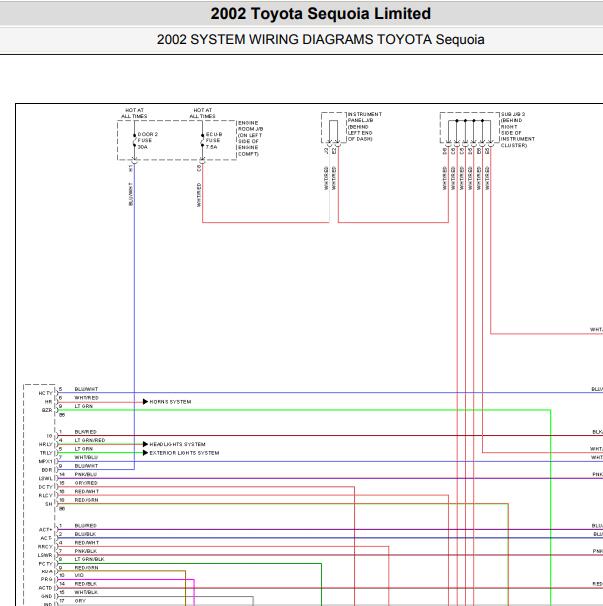Screen dimensions: 603x606
Task: Click HOT AT ALL TIMES above DOOR 2 fuse
Action: point(134,113)
